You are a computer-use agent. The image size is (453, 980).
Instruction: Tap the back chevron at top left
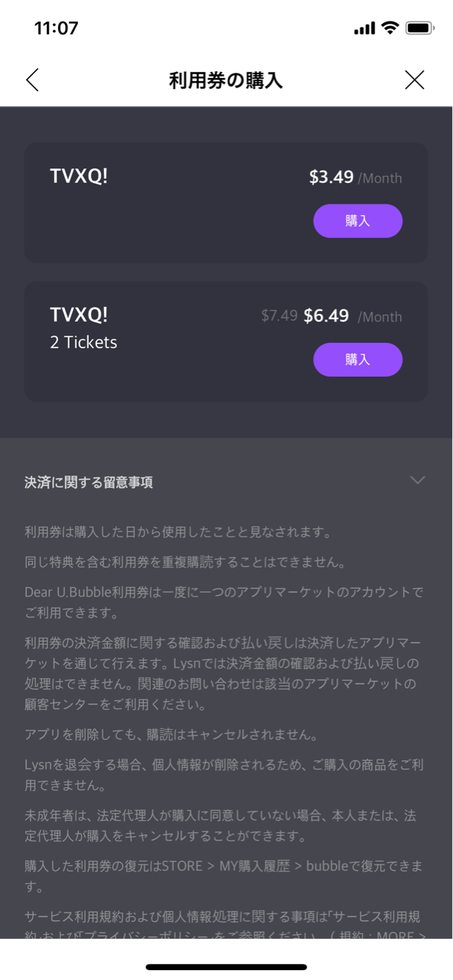[32, 79]
